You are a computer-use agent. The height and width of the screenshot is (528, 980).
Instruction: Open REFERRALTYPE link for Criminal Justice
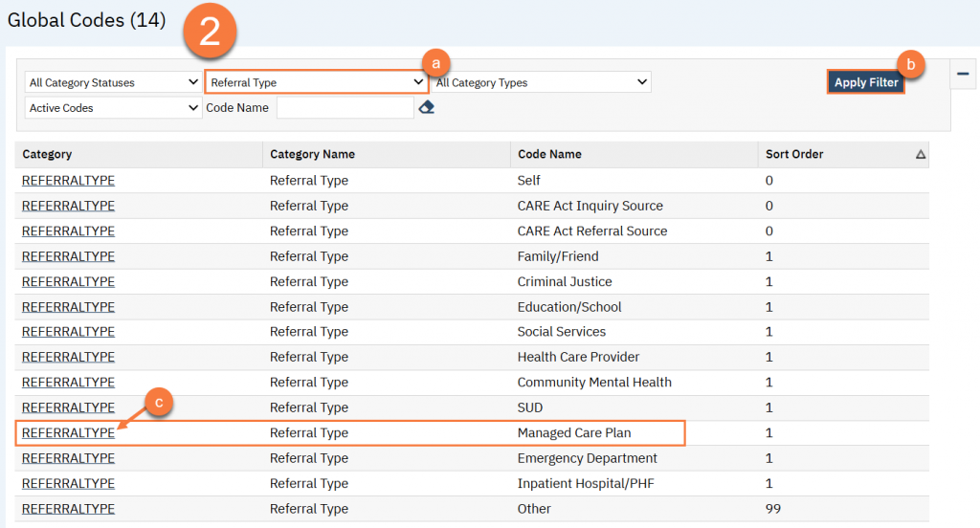click(68, 281)
